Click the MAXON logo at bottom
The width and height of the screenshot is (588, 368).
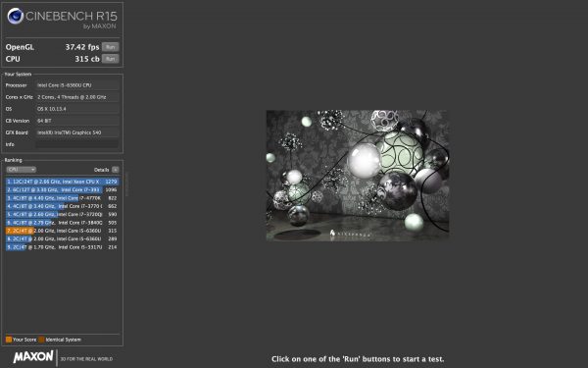coord(33,357)
